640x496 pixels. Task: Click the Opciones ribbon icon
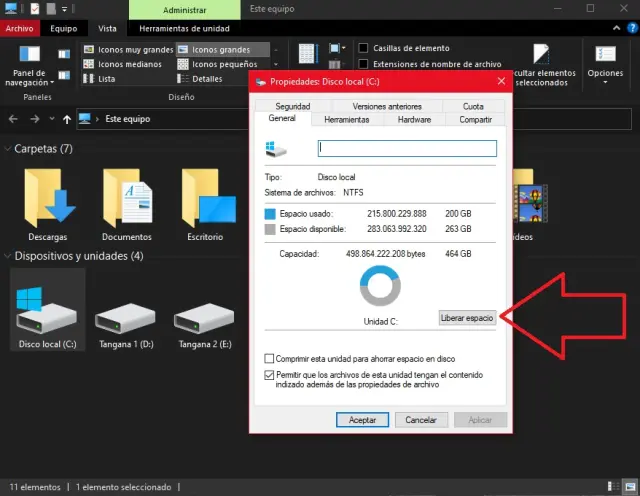[x=605, y=53]
